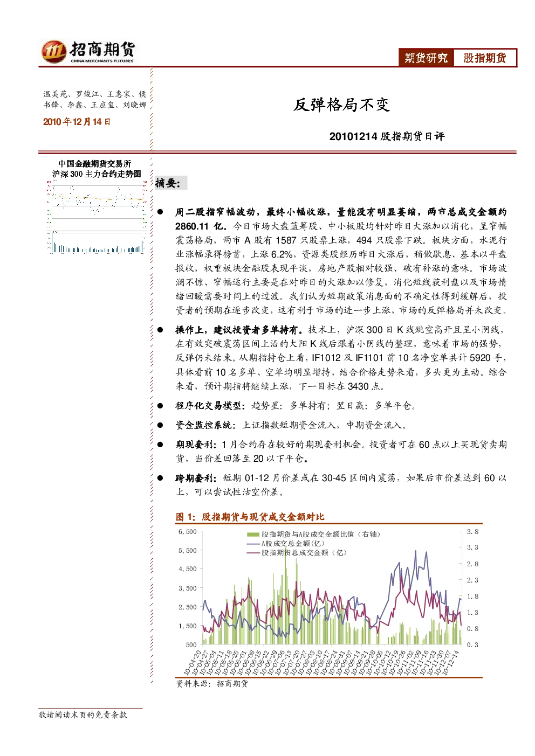
Task: Click the bullet before 周二股指窄幅波动
Action: (x=160, y=212)
